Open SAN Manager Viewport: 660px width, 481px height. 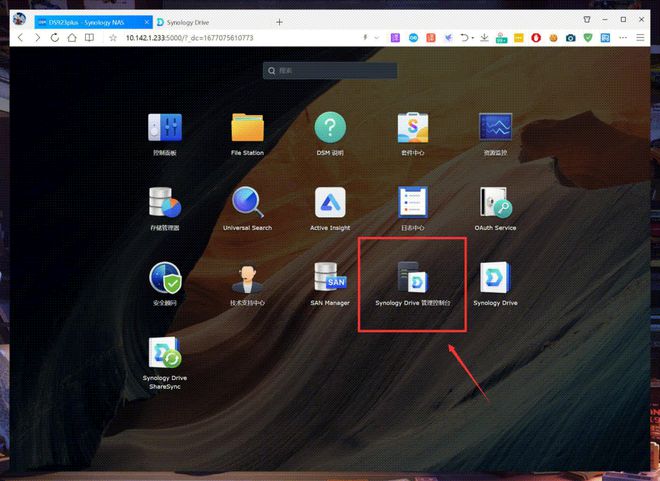coord(330,277)
